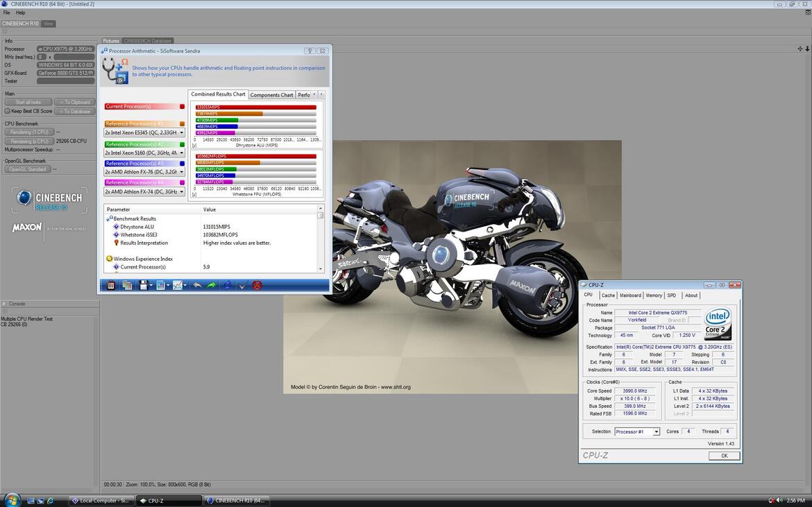The height and width of the screenshot is (507, 812).
Task: Click the Rendering (1 CPU) button
Action: point(30,132)
